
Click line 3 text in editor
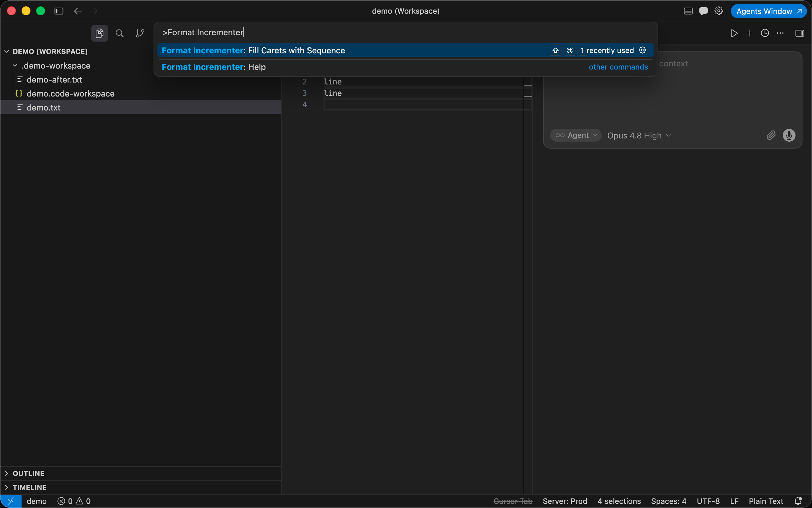click(x=333, y=93)
